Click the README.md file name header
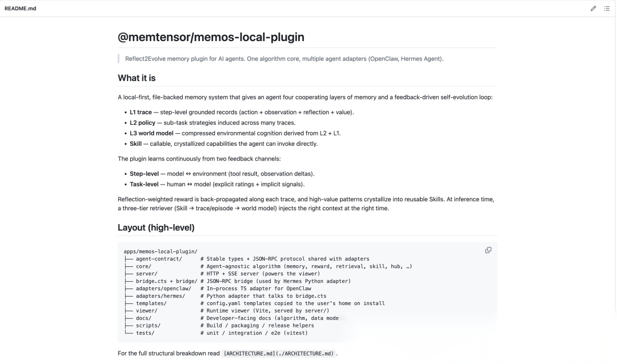The width and height of the screenshot is (617, 364). [x=21, y=8]
